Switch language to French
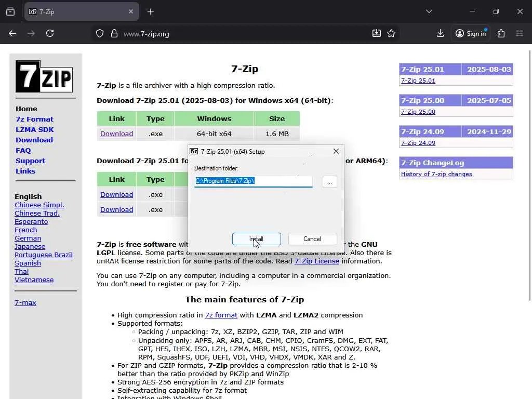 click(x=26, y=230)
